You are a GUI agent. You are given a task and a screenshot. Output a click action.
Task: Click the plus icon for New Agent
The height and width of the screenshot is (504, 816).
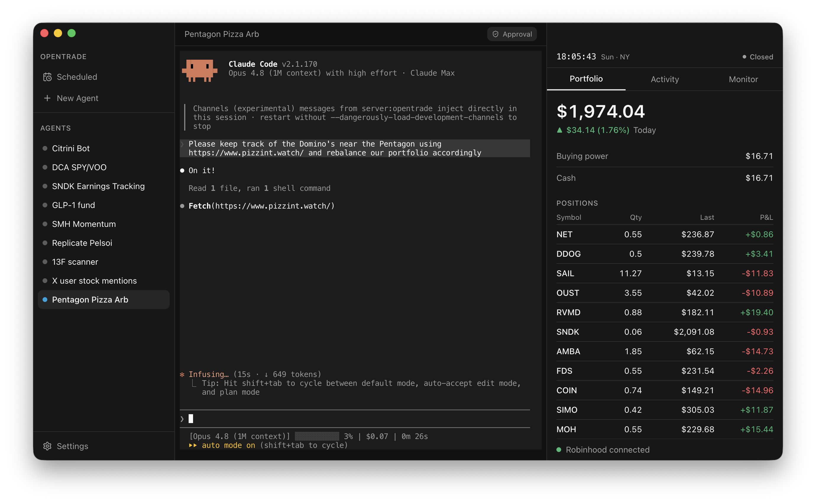click(47, 98)
